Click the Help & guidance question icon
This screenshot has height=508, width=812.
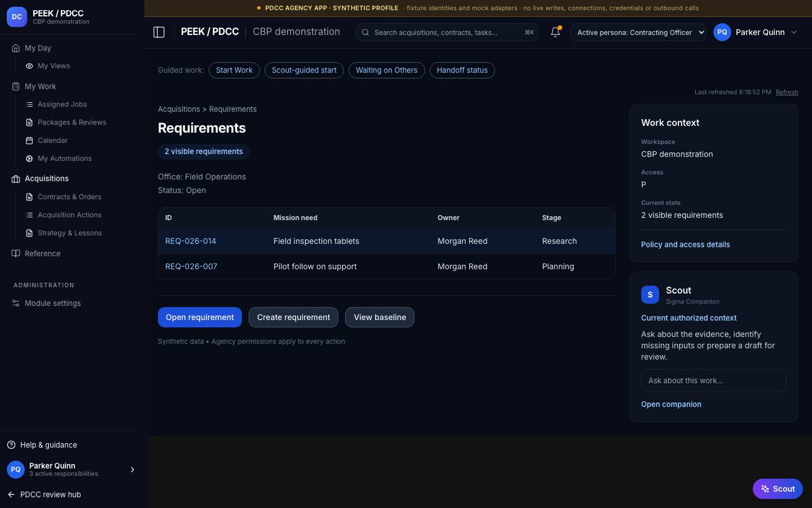pyautogui.click(x=11, y=445)
